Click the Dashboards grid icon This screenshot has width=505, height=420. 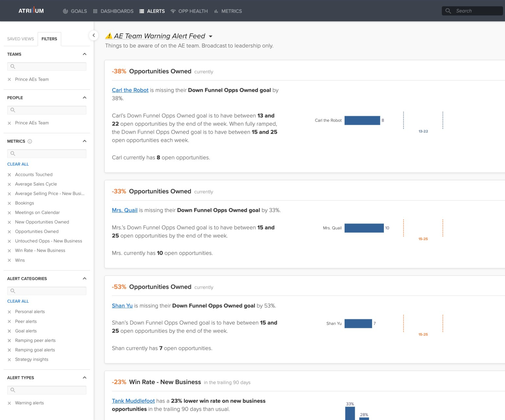click(x=95, y=11)
